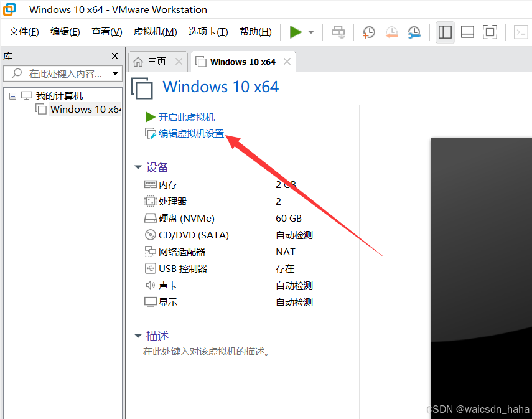Click the 存在 USB controller value
Image resolution: width=532 pixels, height=419 pixels.
tap(285, 268)
